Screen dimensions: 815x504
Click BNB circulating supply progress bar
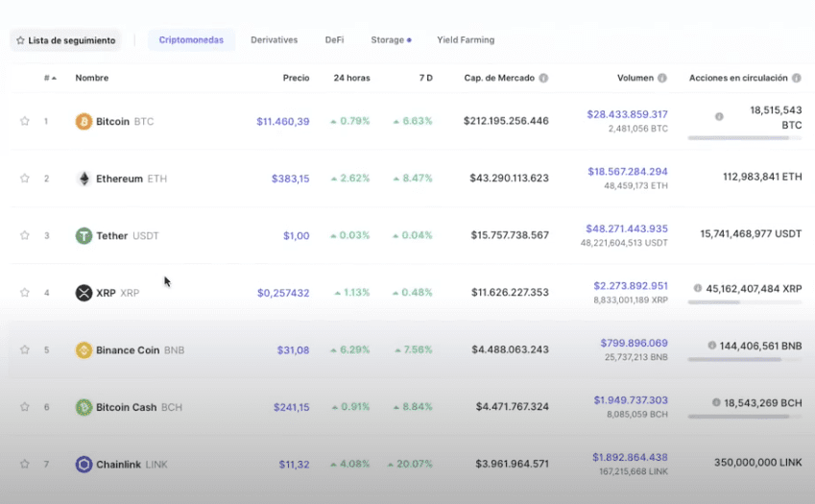coord(744,359)
